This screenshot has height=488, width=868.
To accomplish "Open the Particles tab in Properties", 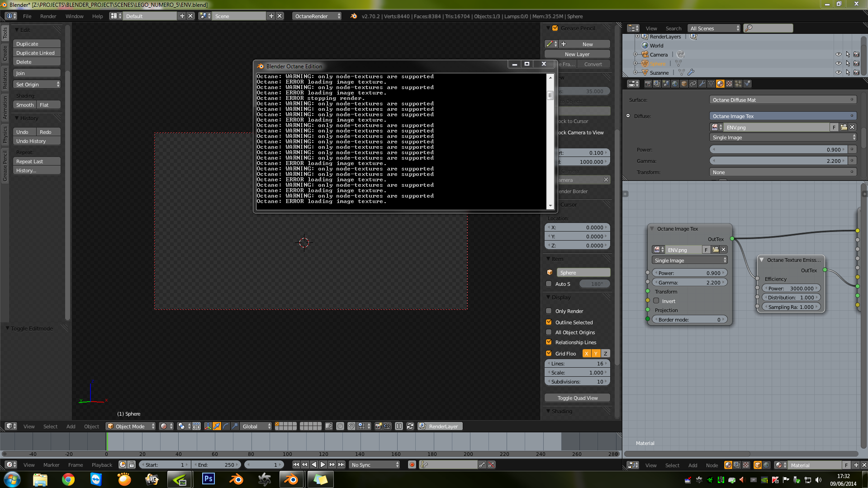I will [x=738, y=84].
